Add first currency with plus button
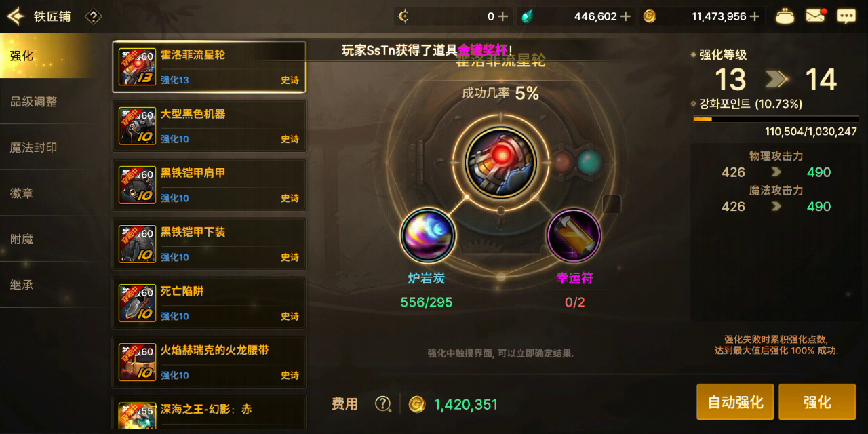Viewport: 868px width, 434px height. tap(502, 16)
